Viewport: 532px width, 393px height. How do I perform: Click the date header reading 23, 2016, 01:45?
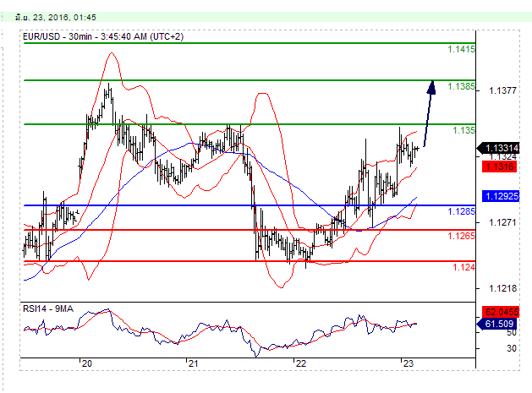[56, 17]
